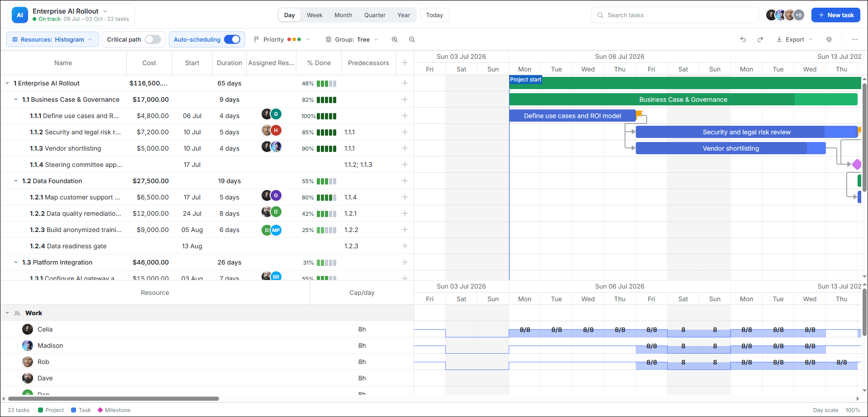
Task: Collapse the 1.3 Platform Integration group
Action: (x=16, y=262)
